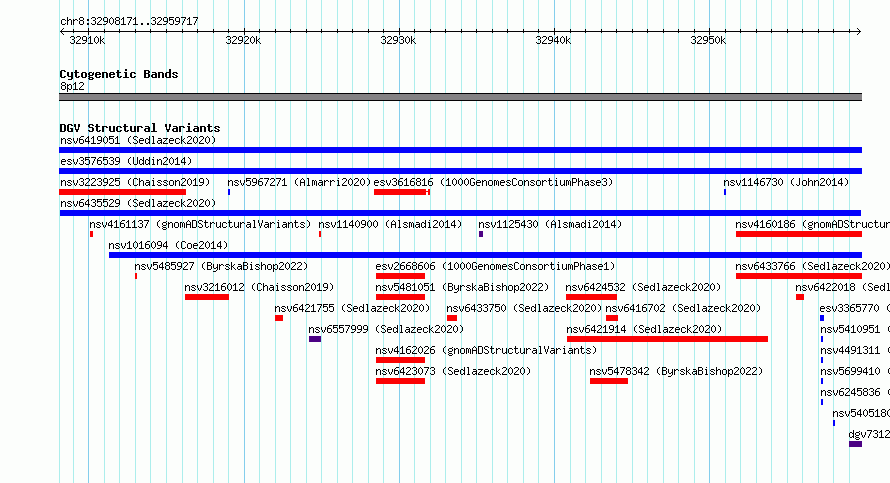Viewport: 890px width, 483px height.
Task: Open nsv5481051 (ByrskaBishop2022) label
Action: pyautogui.click(x=462, y=287)
